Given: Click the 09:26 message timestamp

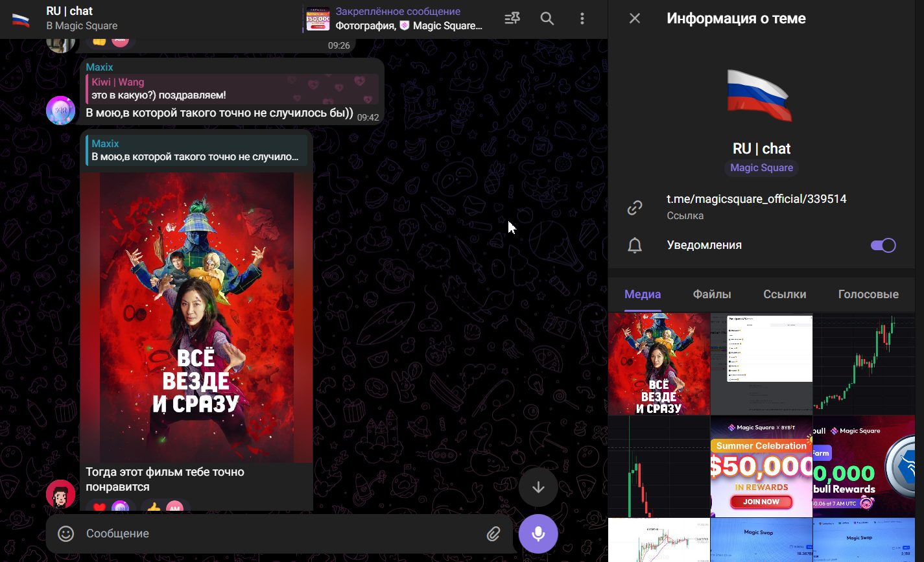Looking at the screenshot, I should coord(338,45).
